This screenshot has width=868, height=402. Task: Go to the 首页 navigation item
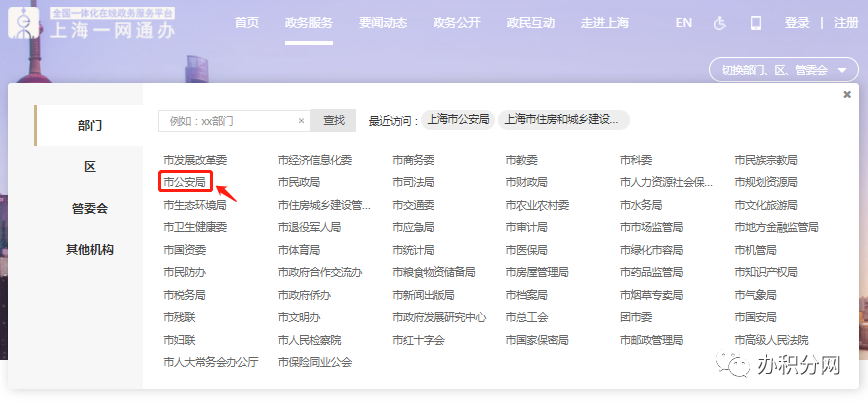click(246, 23)
